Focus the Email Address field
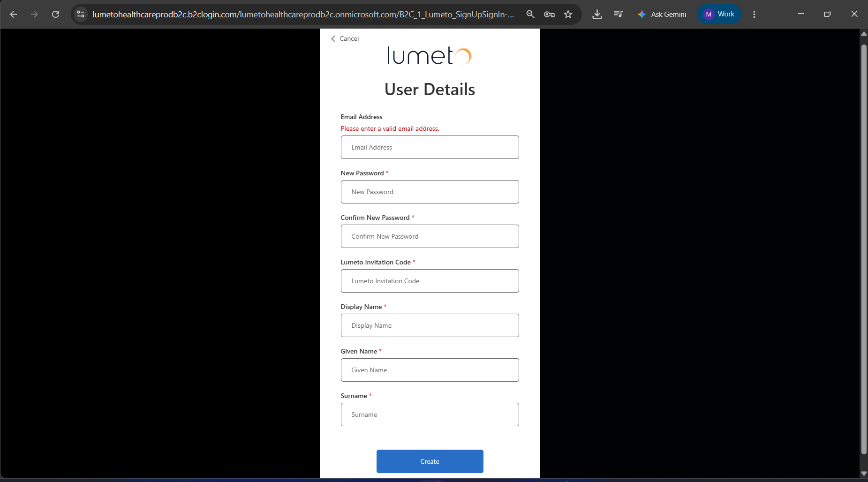Image resolution: width=868 pixels, height=482 pixels. point(430,147)
